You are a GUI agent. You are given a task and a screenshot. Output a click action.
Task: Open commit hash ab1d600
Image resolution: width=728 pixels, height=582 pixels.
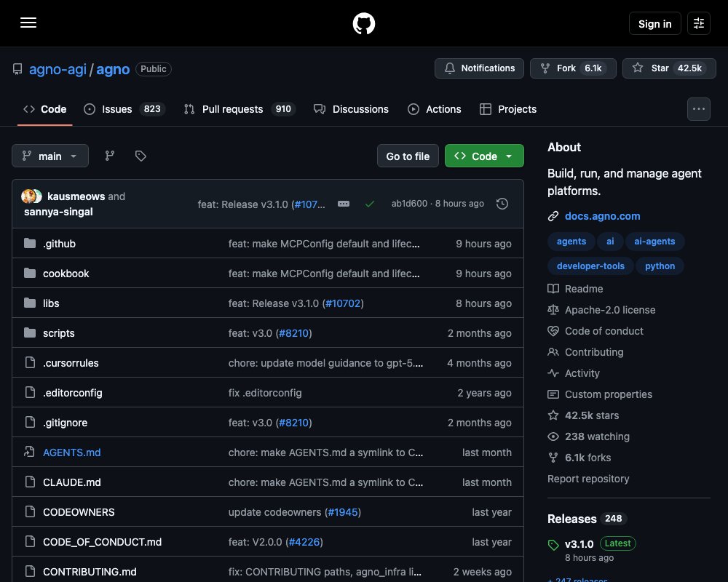(x=409, y=204)
